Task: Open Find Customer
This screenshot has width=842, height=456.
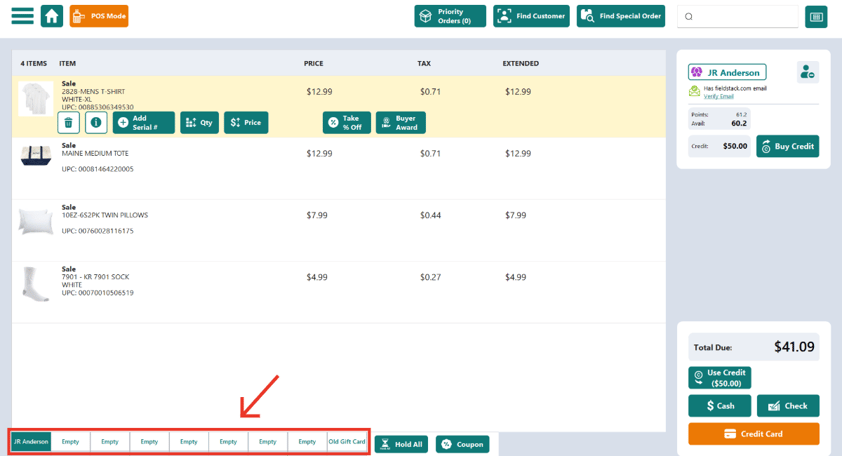Action: (x=531, y=16)
